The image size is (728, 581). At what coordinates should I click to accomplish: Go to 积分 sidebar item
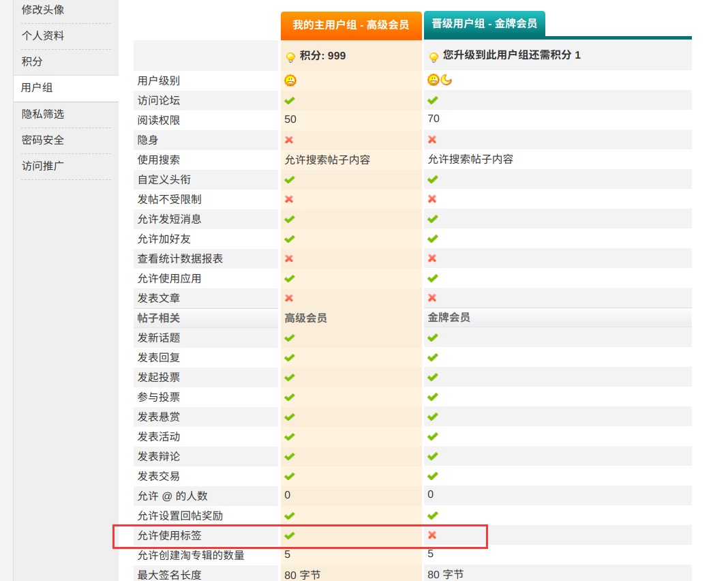coord(32,62)
